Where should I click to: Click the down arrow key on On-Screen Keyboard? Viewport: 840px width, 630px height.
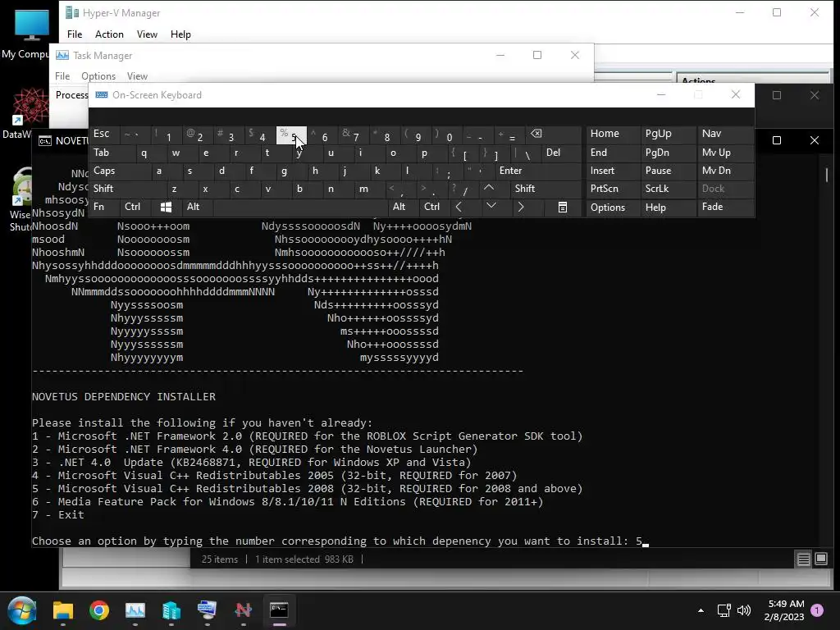tap(491, 207)
